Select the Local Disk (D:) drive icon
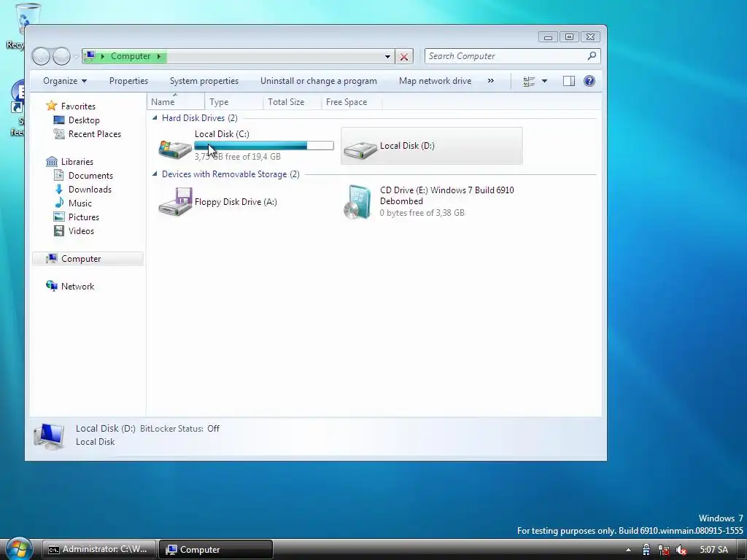 click(360, 149)
